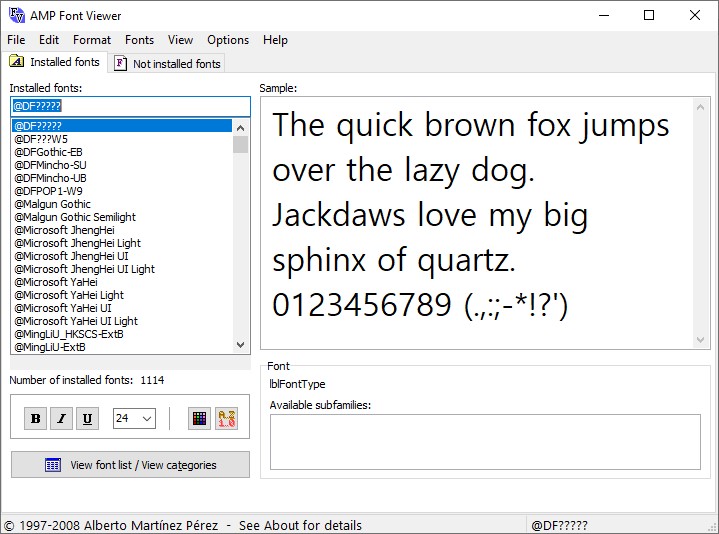Open the Options menu
This screenshot has width=719, height=534.
pos(228,40)
